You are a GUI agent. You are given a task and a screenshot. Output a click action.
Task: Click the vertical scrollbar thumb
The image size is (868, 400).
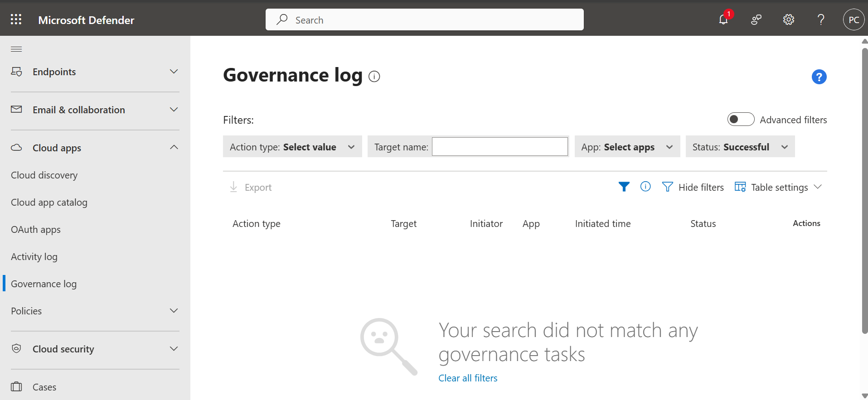[864, 190]
